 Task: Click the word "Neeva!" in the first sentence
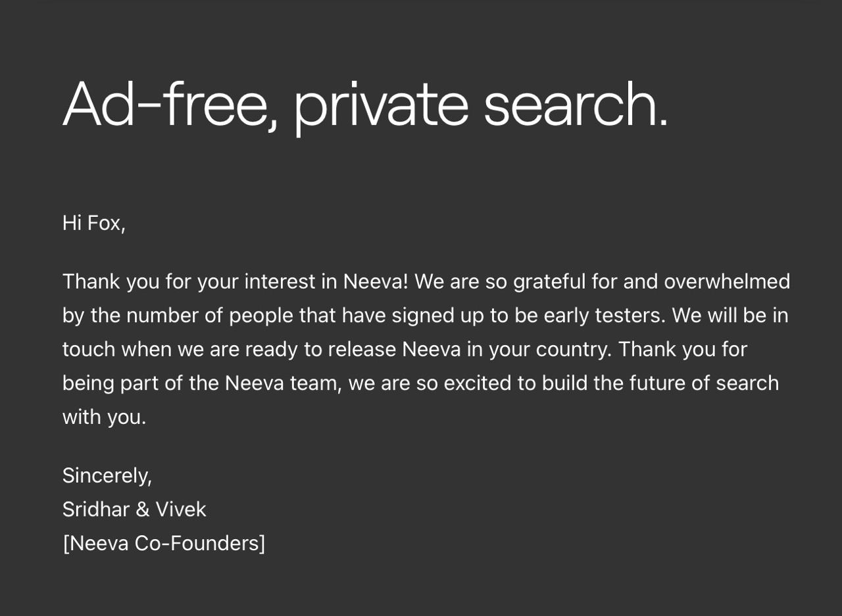coord(376,281)
